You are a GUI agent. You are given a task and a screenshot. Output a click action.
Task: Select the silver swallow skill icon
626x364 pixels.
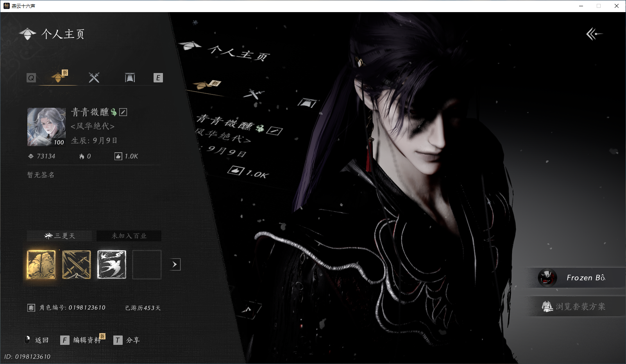(x=112, y=265)
